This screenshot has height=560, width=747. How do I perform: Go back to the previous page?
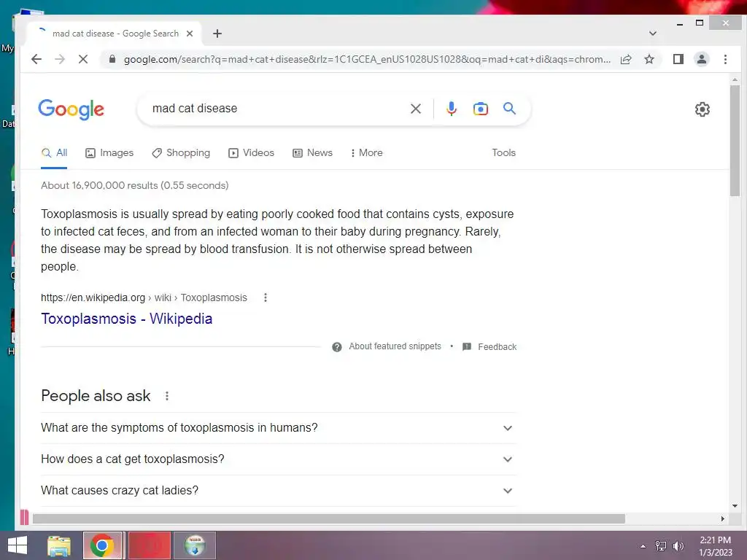point(36,59)
